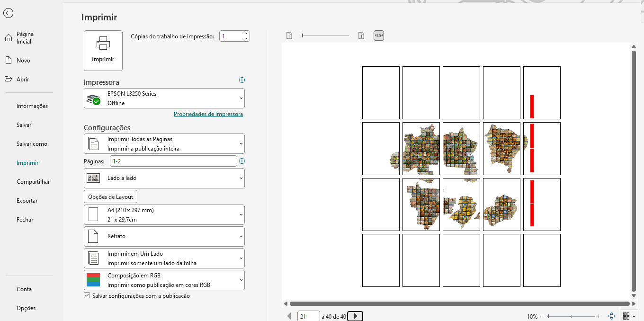The image size is (644, 321).
Task: Increase the number of print copies
Action: click(x=246, y=33)
